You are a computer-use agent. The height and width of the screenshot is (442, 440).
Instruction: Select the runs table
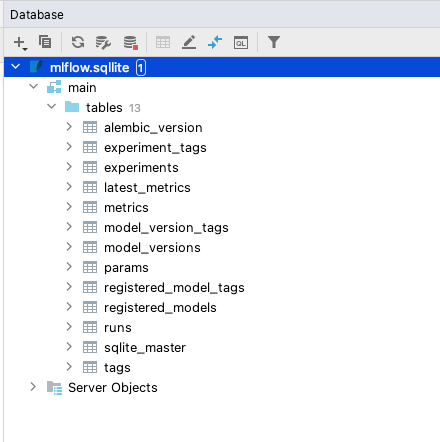(x=118, y=328)
